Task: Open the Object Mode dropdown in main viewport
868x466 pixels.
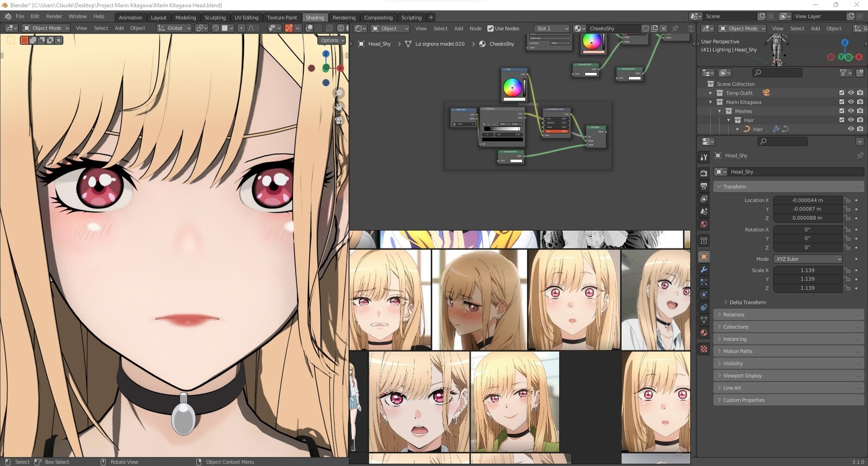Action: 46,28
